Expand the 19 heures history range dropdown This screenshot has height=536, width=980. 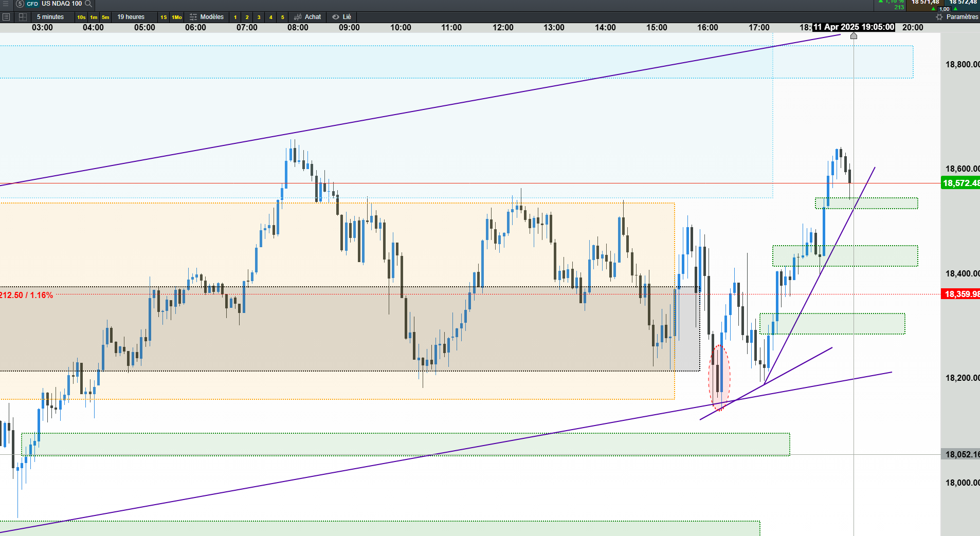pos(131,17)
